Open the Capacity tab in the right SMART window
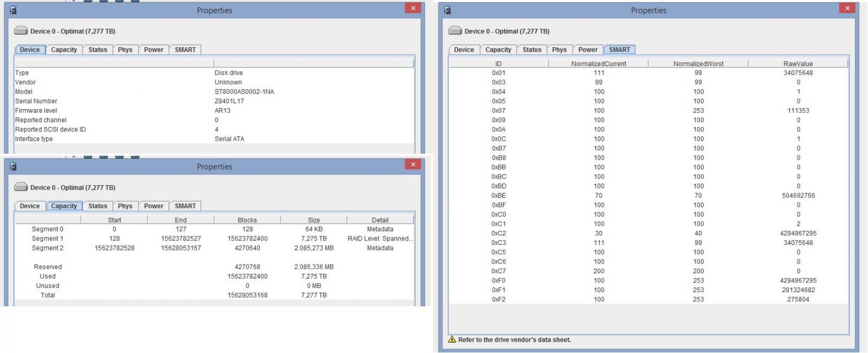The height and width of the screenshot is (353, 868). (x=498, y=49)
